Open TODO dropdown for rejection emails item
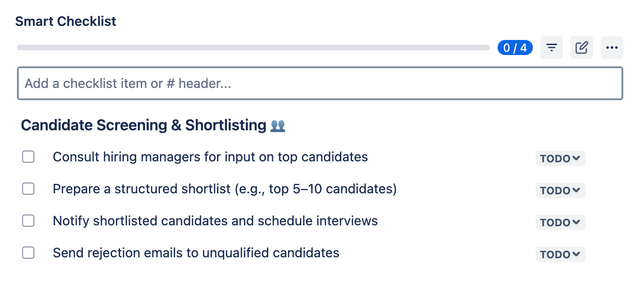Image resolution: width=644 pixels, height=286 pixels. click(x=560, y=254)
